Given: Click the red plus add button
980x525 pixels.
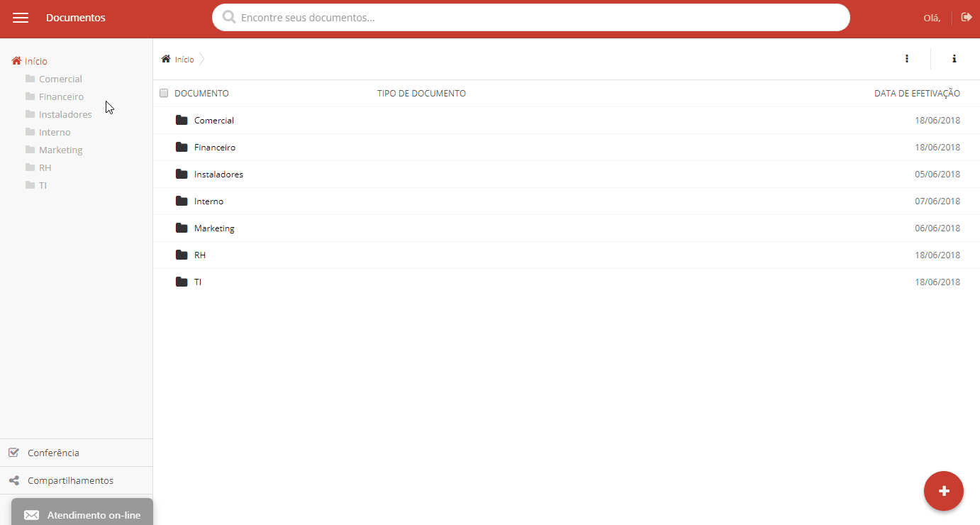Looking at the screenshot, I should [x=944, y=491].
